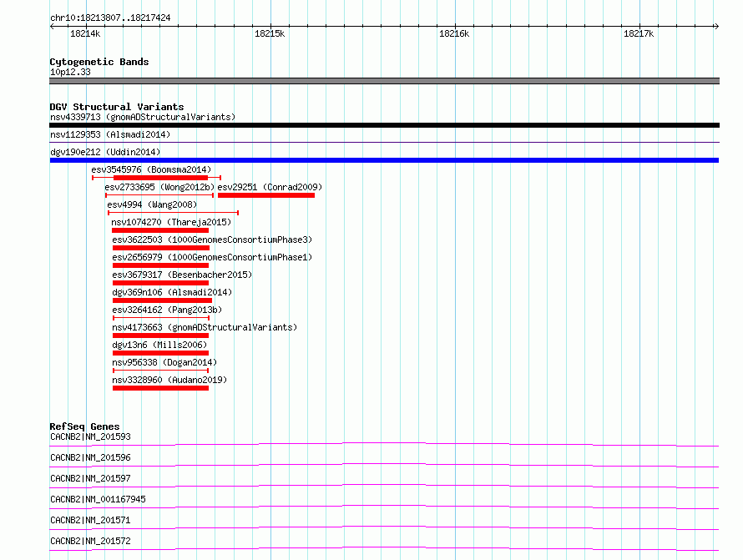Open dgv369n106 (Alsmadi2014) variant

tap(172, 292)
